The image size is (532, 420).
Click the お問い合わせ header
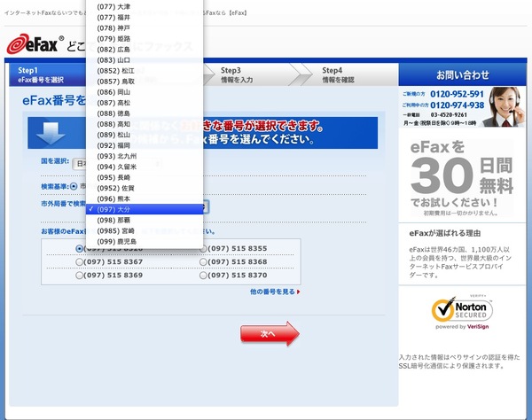pyautogui.click(x=463, y=74)
